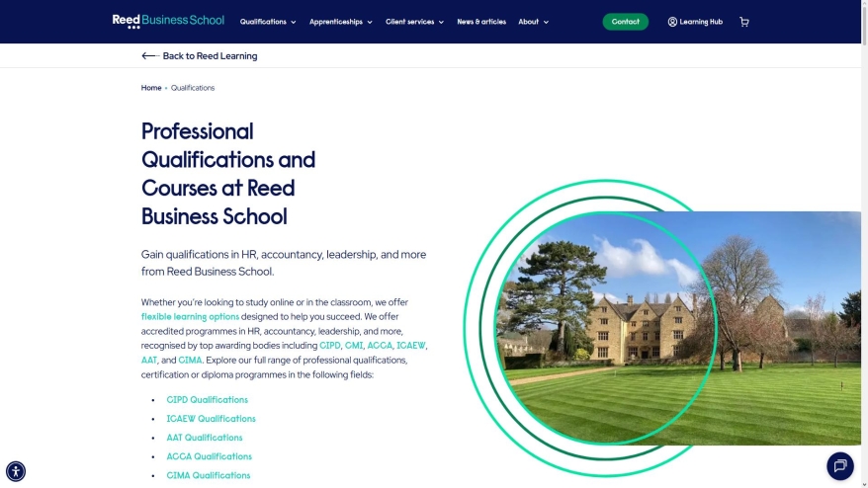
Task: Open the accessibility widget icon
Action: [16, 471]
